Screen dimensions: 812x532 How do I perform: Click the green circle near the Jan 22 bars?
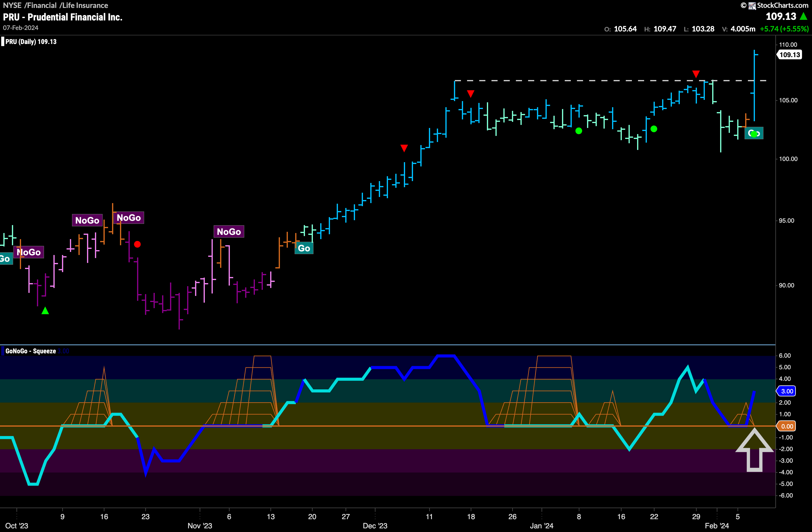pyautogui.click(x=654, y=129)
